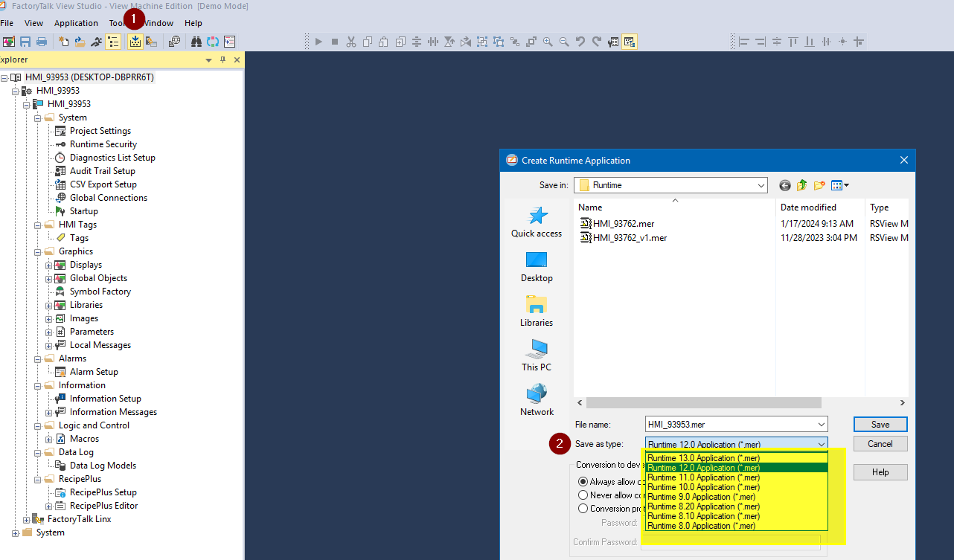Image resolution: width=954 pixels, height=560 pixels.
Task: Click the Open application folder icon
Action: [80, 42]
